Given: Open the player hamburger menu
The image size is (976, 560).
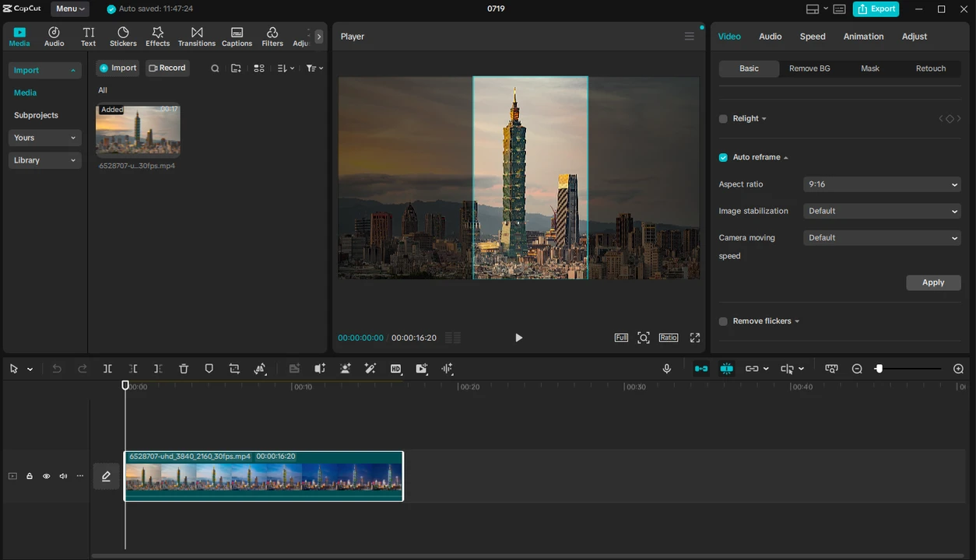Looking at the screenshot, I should click(x=690, y=37).
